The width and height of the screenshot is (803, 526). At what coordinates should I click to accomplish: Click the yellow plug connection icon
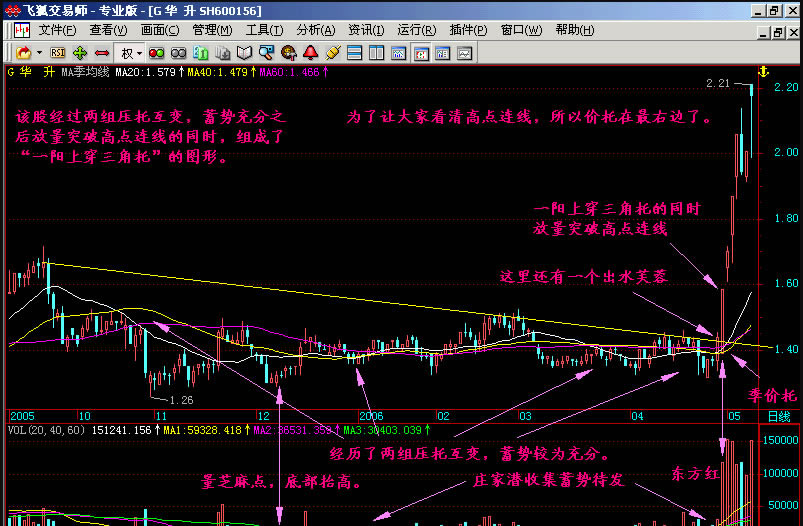(333, 52)
